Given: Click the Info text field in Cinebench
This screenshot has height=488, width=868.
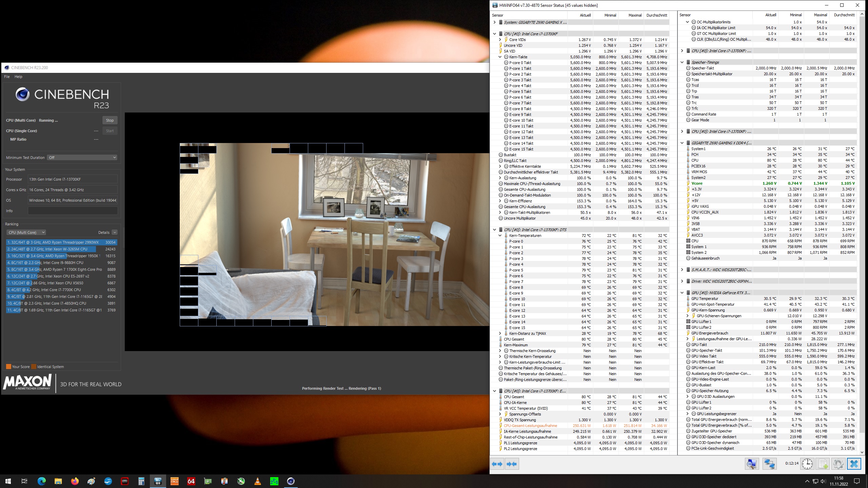Looking at the screenshot, I should pyautogui.click(x=72, y=211).
